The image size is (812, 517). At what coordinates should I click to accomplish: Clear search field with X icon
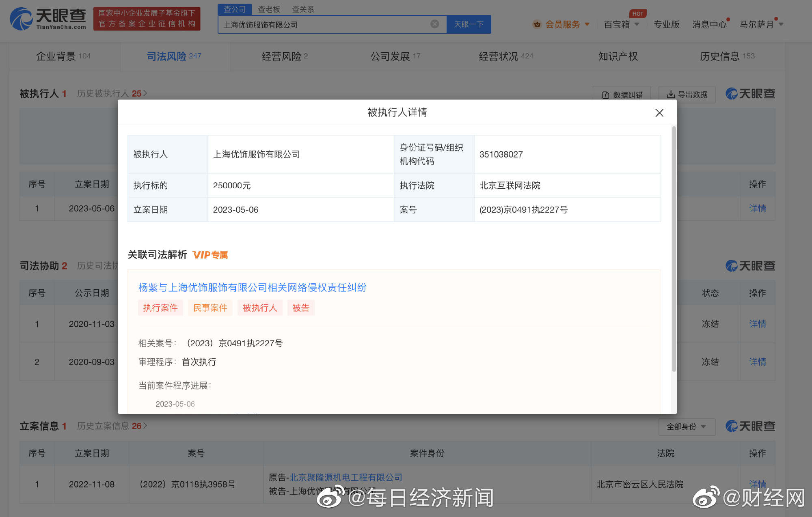coord(434,24)
